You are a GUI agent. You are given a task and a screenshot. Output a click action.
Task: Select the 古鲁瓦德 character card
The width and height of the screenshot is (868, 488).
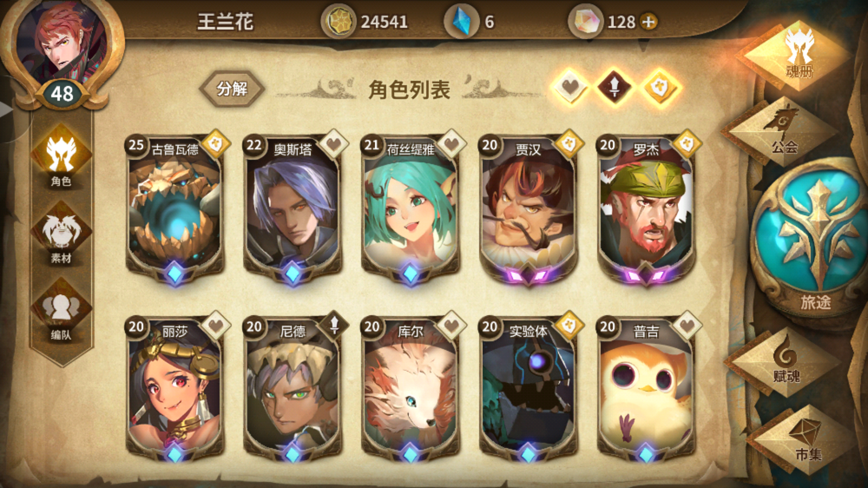tap(175, 209)
